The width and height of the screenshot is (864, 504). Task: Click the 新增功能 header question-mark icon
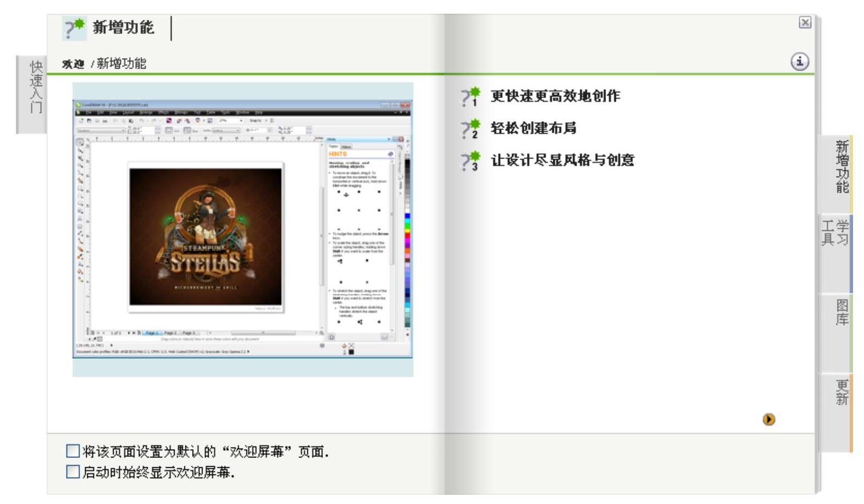click(x=74, y=29)
